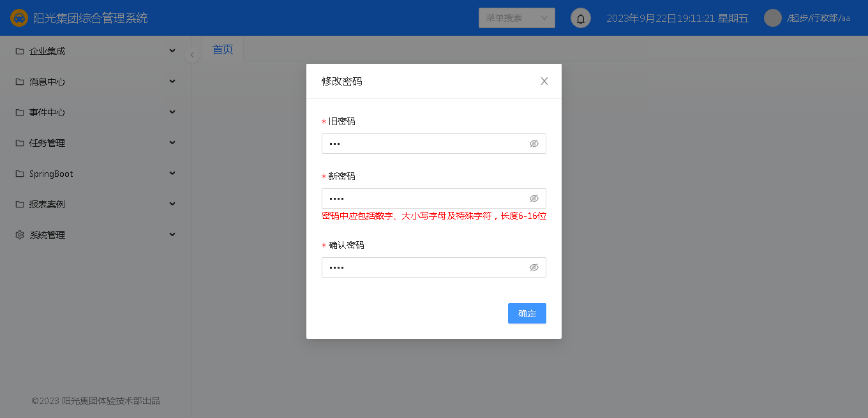Click the orange car logo icon
The height and width of the screenshot is (418, 868).
(19, 18)
